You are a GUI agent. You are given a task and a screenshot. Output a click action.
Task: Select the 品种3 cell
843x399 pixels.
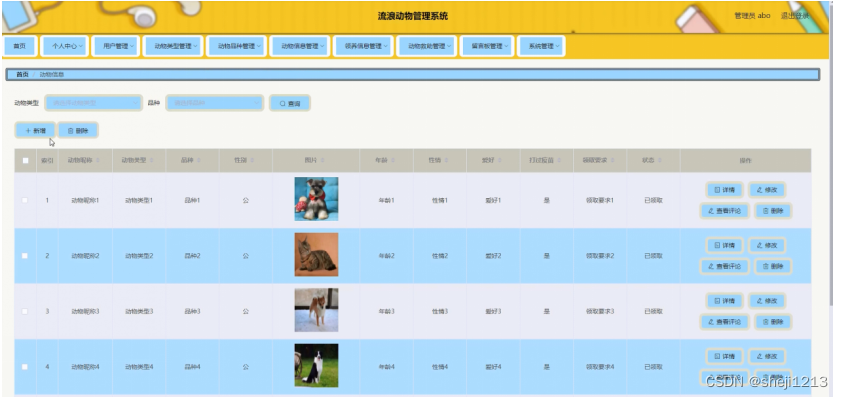pyautogui.click(x=192, y=311)
